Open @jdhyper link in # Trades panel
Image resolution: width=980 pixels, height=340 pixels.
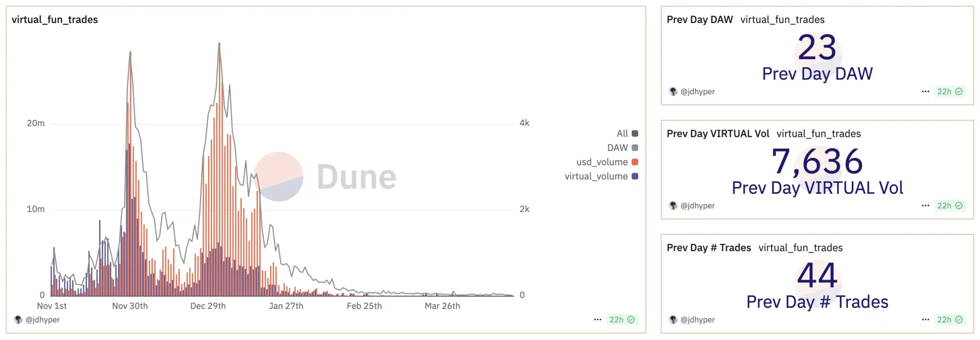(698, 320)
